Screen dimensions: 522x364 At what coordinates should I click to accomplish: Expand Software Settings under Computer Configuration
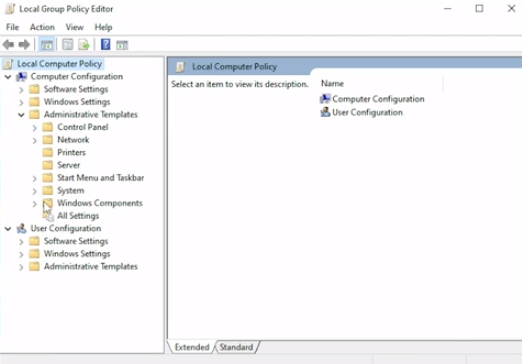point(21,90)
